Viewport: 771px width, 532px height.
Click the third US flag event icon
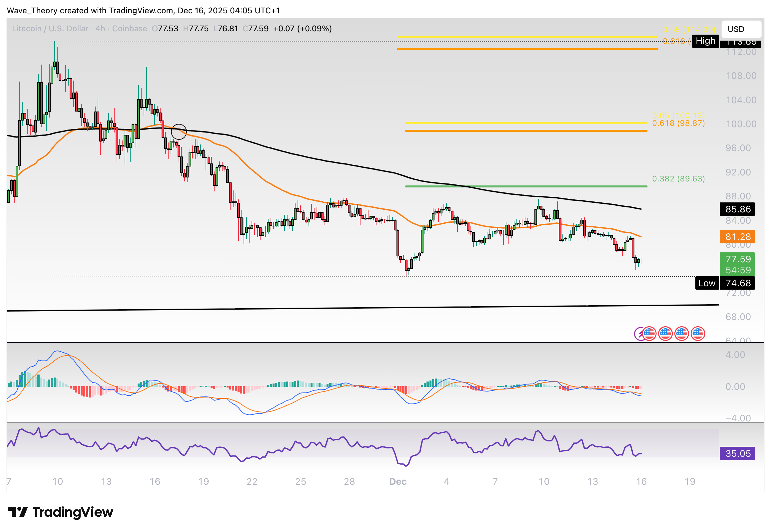point(682,334)
